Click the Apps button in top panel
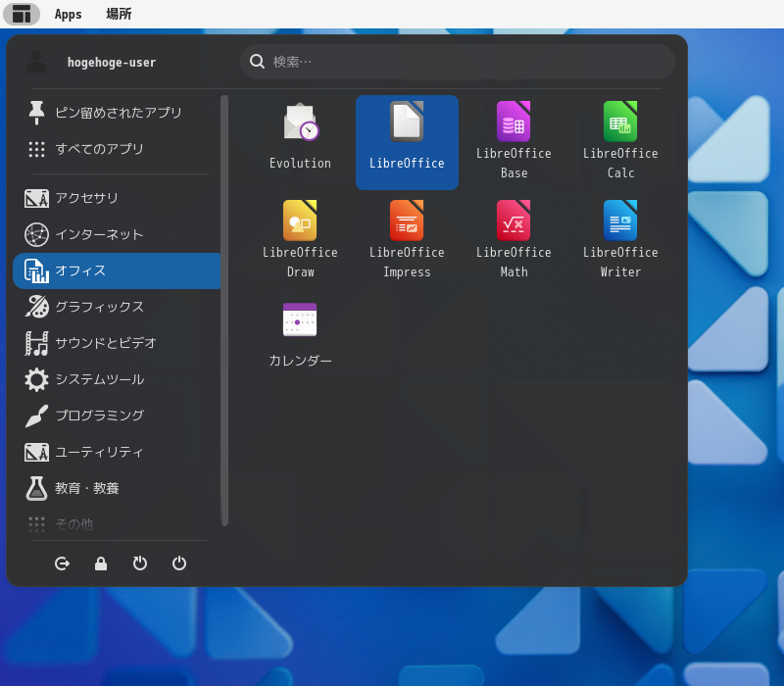Viewport: 784px width, 686px height. coord(68,14)
